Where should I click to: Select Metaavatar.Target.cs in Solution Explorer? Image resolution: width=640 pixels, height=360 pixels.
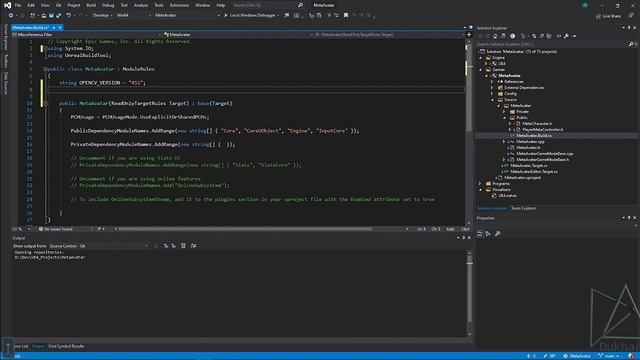coord(529,166)
